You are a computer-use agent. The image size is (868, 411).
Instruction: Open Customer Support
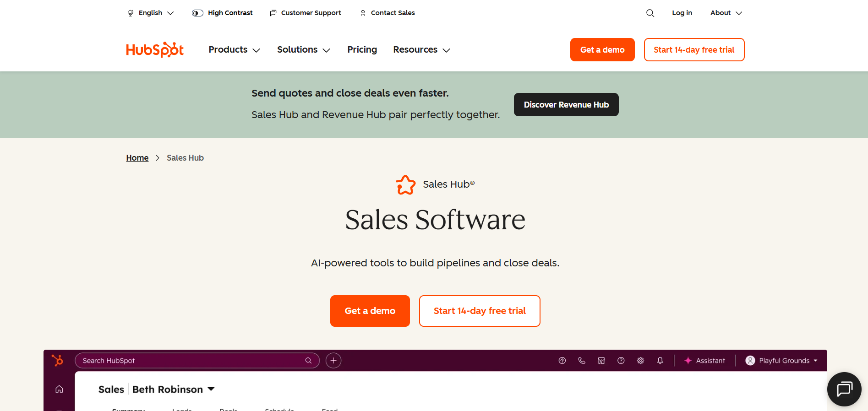pyautogui.click(x=306, y=13)
